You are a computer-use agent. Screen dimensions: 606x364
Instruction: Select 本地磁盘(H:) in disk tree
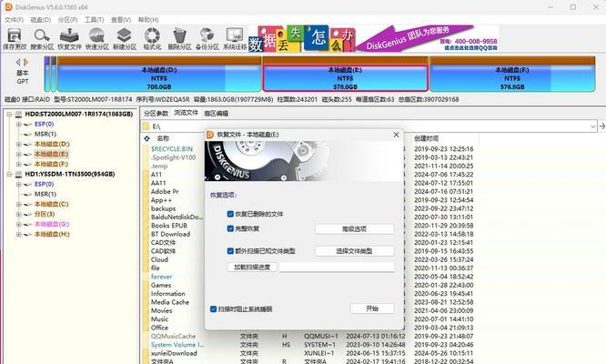52,234
